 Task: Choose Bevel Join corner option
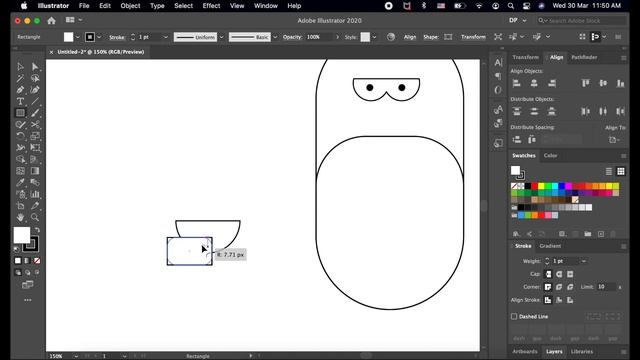(570, 287)
